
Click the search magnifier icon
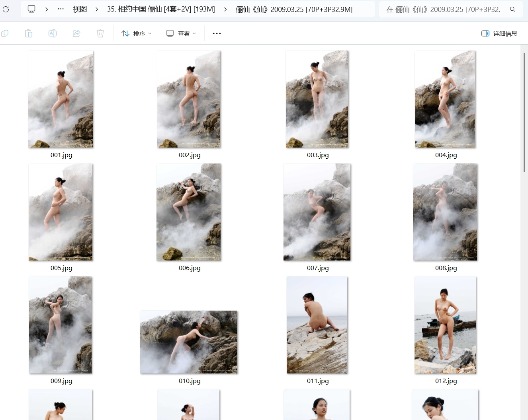pyautogui.click(x=512, y=9)
